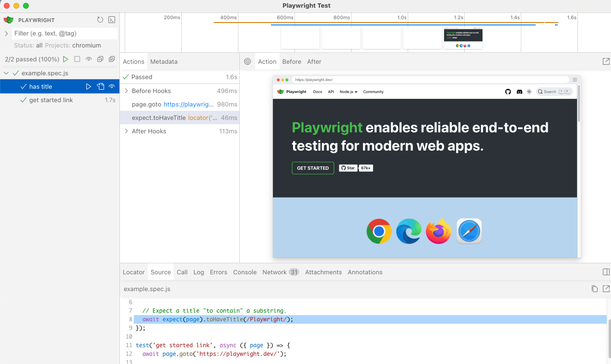Click the GitHub Star button
This screenshot has height=364, width=611.
tap(348, 168)
